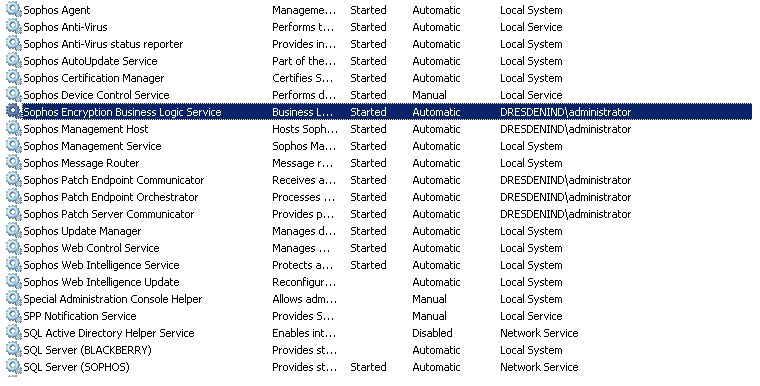Click the highlighted Sophos Encryption Business Logic icon
The width and height of the screenshot is (760, 386).
(x=13, y=112)
